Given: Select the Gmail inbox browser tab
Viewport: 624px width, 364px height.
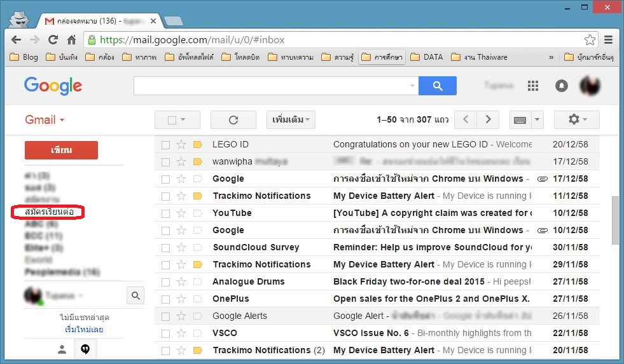Looking at the screenshot, I should (99, 21).
